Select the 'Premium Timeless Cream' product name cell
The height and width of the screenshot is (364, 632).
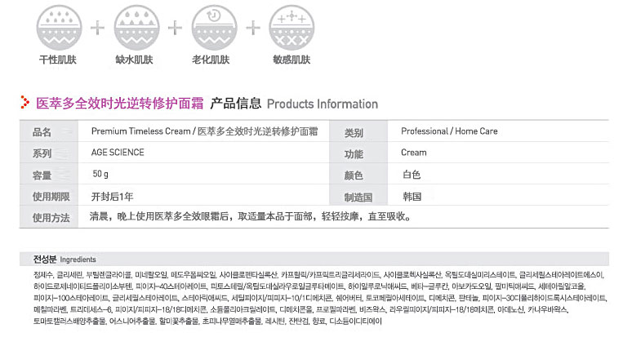click(x=204, y=131)
